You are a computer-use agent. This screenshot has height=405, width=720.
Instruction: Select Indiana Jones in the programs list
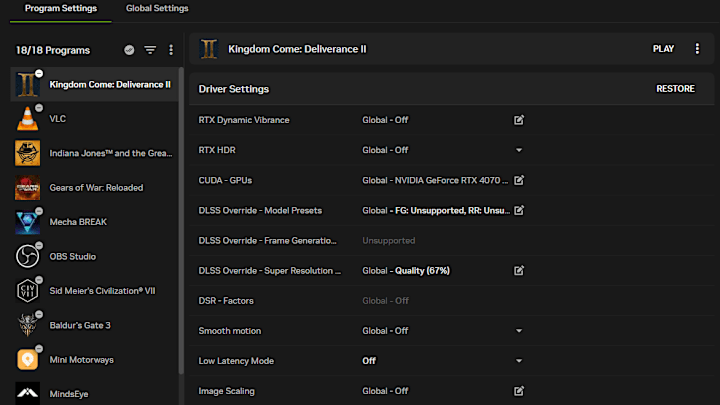click(94, 153)
